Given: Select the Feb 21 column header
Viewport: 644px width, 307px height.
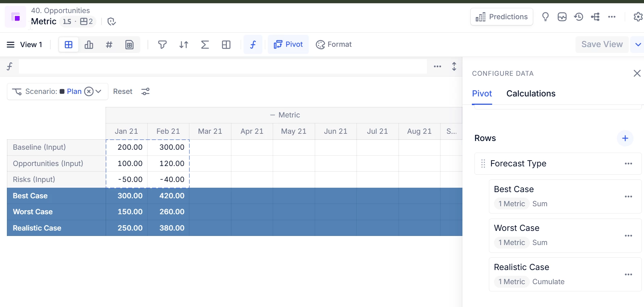Looking at the screenshot, I should coord(168,131).
